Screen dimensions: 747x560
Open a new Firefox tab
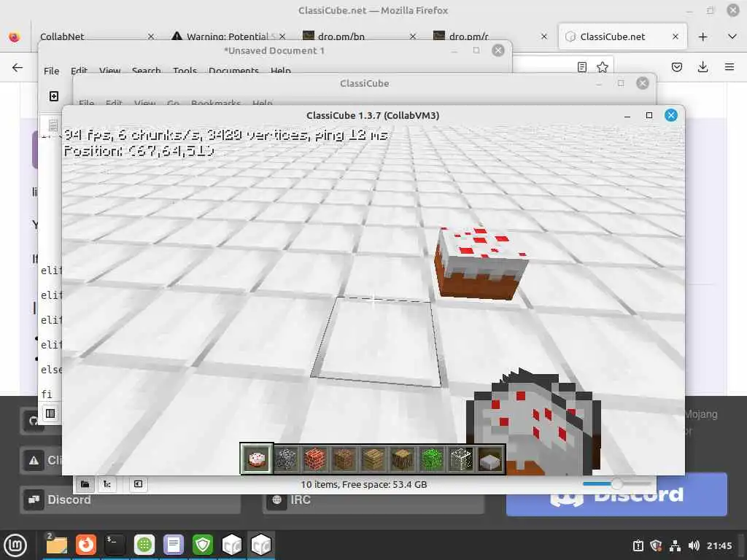[x=703, y=36]
